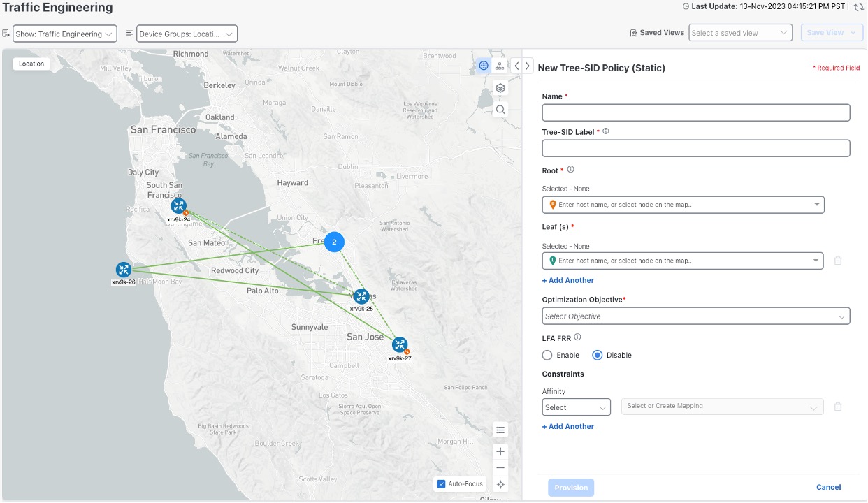Switch to geographical map view globe icon

[484, 66]
